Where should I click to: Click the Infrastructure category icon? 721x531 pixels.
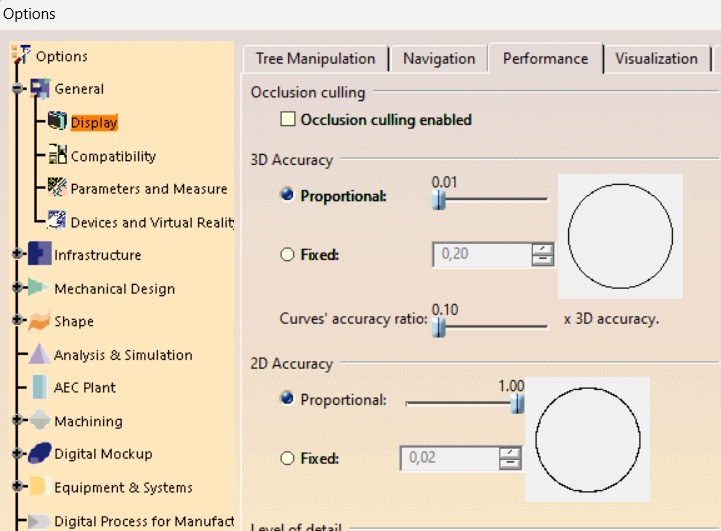(x=40, y=254)
